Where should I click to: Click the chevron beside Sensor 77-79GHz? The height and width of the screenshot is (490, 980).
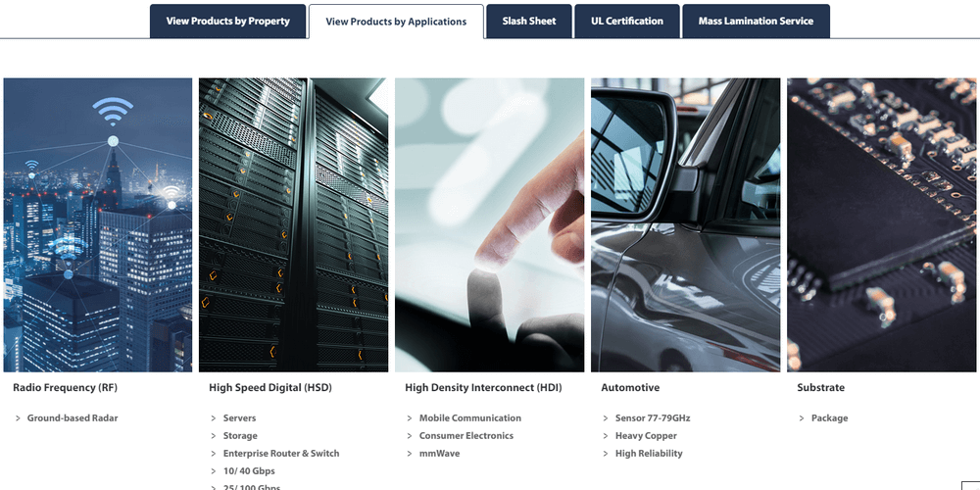[606, 418]
